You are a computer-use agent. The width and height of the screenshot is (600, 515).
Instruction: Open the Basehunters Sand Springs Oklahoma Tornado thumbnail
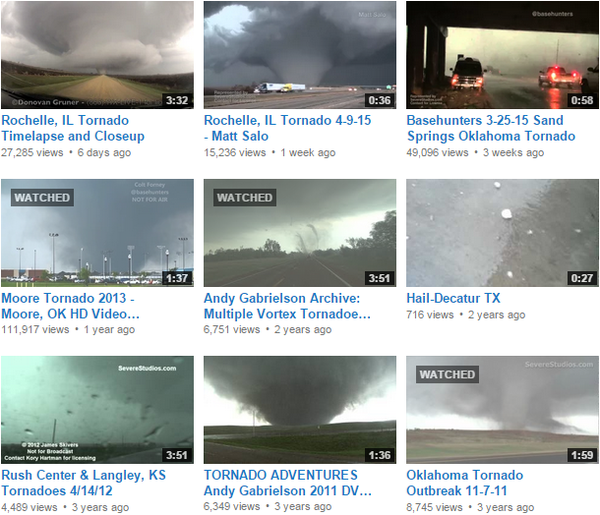[502, 55]
